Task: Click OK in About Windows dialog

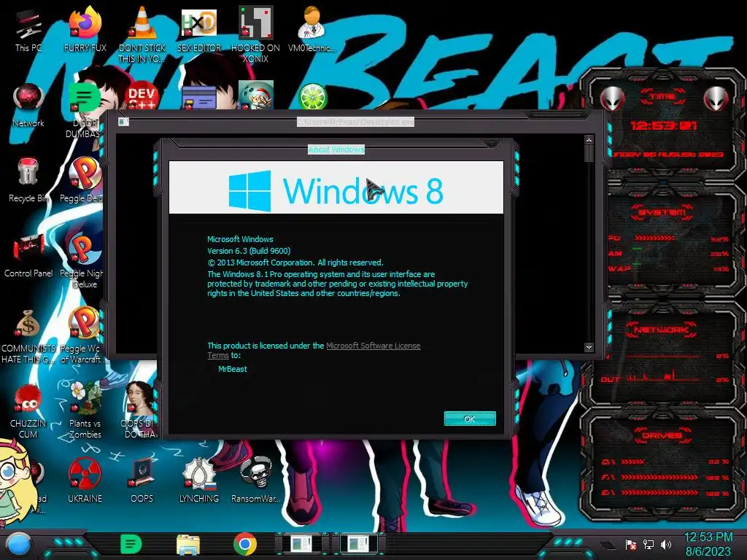Action: (470, 419)
